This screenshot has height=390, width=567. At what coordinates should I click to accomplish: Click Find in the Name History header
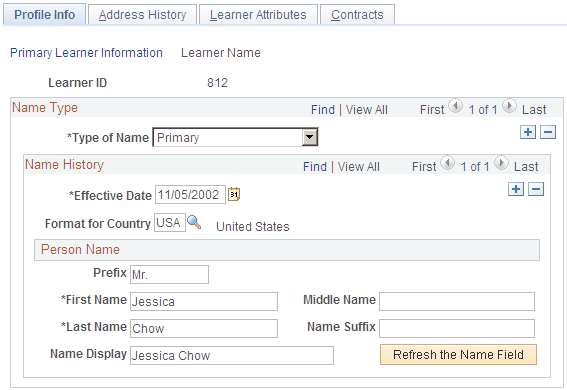point(315,167)
